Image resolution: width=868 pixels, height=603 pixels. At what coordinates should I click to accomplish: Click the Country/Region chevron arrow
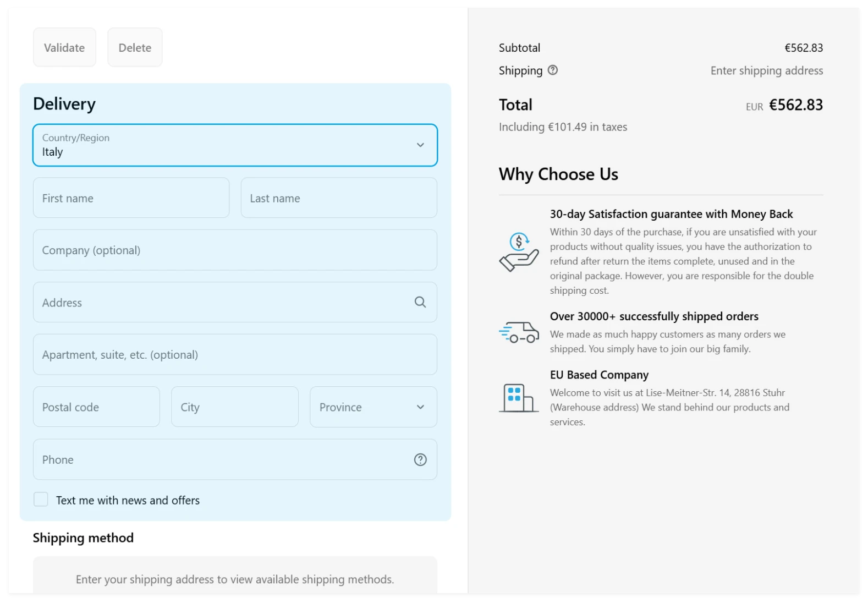click(420, 145)
